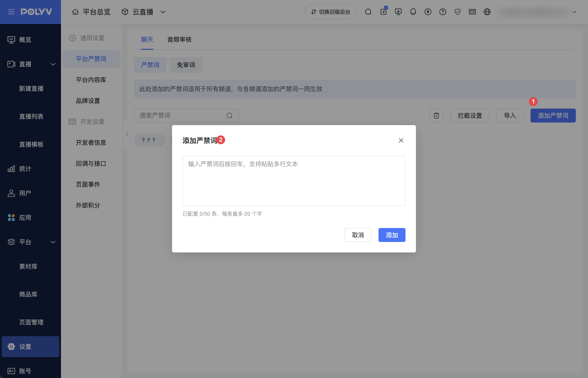The height and width of the screenshot is (378, 588).
Task: Focus the 搜索严禁词 search field
Action: coord(186,116)
